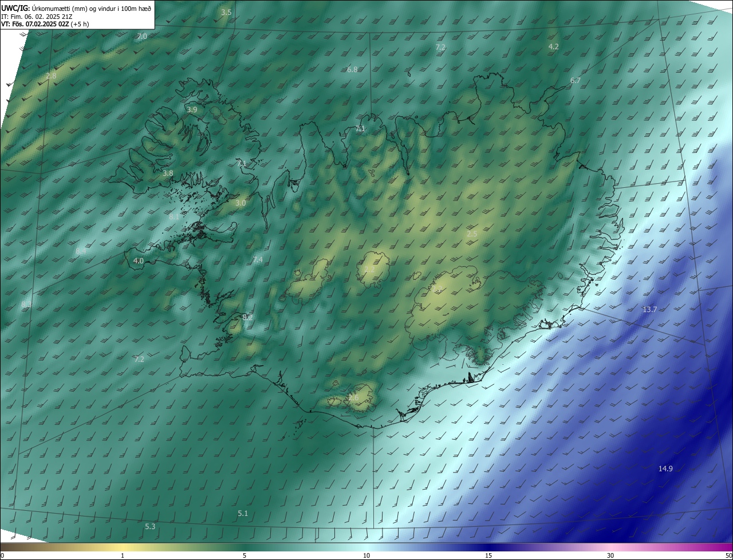733x560 pixels.
Task: Select the 7.0 precipitation value label
Action: coord(141,36)
